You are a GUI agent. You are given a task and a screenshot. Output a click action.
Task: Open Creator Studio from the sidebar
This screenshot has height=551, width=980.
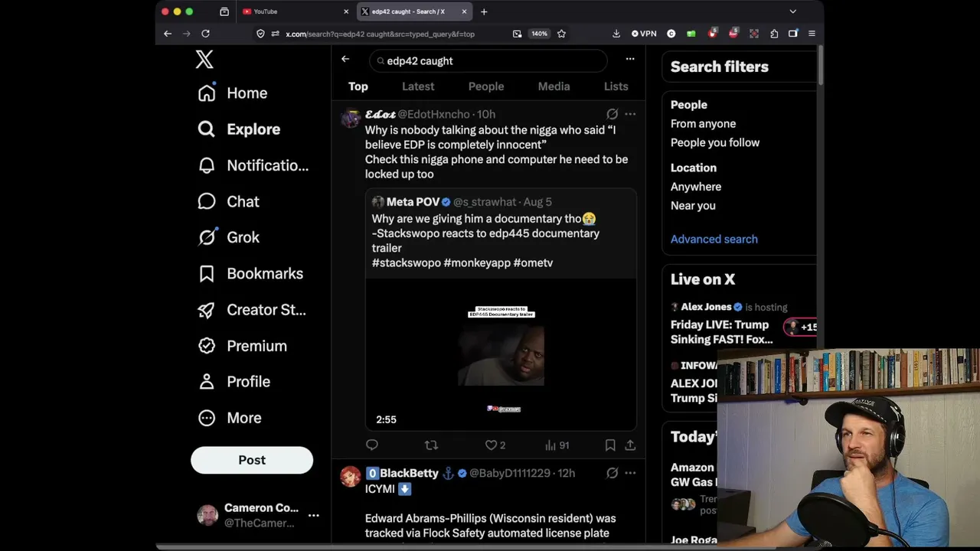point(252,310)
